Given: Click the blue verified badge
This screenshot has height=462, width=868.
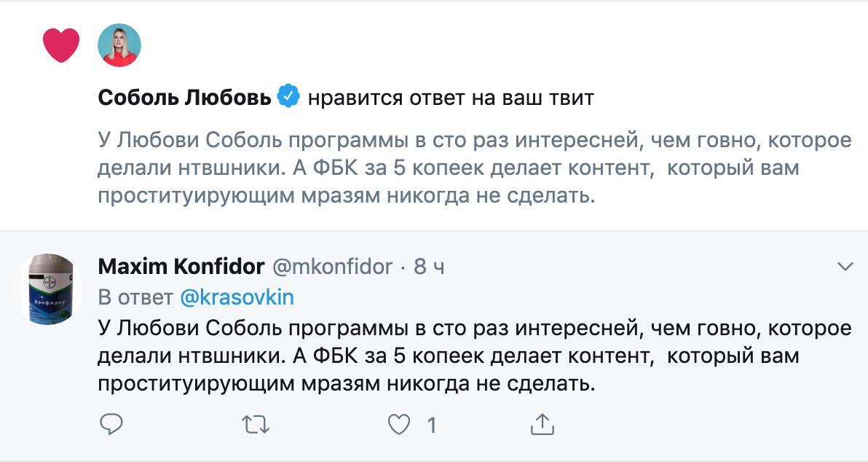Looking at the screenshot, I should click(x=289, y=97).
